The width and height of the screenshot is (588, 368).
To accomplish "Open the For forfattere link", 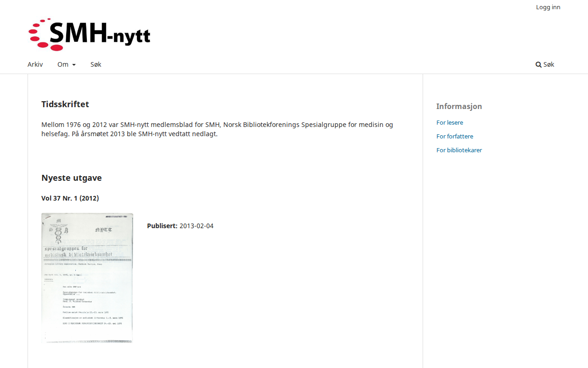I will pyautogui.click(x=455, y=136).
